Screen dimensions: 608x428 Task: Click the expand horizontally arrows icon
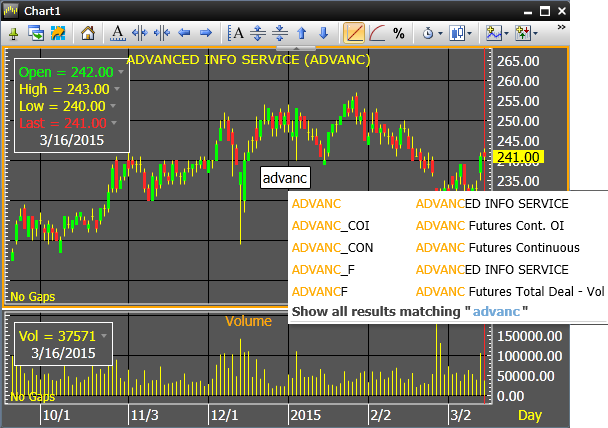(140, 33)
